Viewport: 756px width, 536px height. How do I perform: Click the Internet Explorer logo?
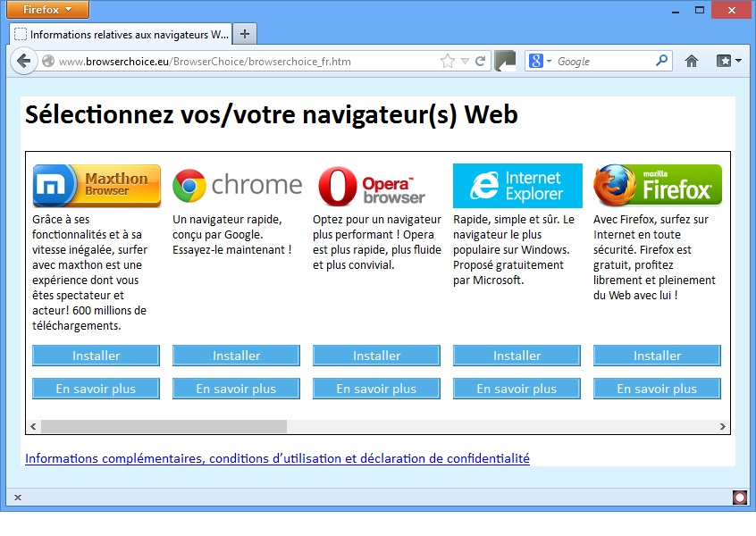pos(517,186)
